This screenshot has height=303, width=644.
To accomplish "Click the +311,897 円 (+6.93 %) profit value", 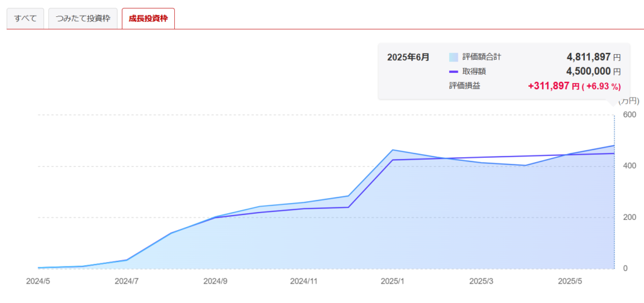I will (574, 86).
